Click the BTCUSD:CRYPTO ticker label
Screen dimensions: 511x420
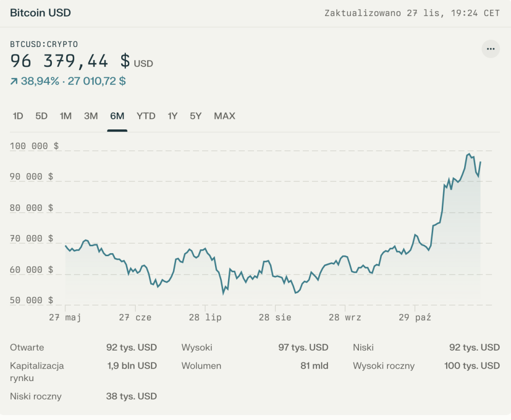44,44
